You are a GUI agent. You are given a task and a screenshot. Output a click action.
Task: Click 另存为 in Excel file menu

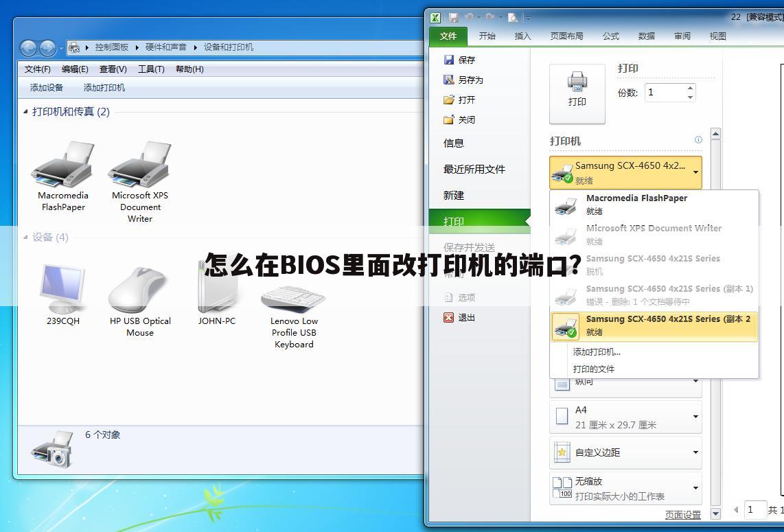pyautogui.click(x=463, y=80)
